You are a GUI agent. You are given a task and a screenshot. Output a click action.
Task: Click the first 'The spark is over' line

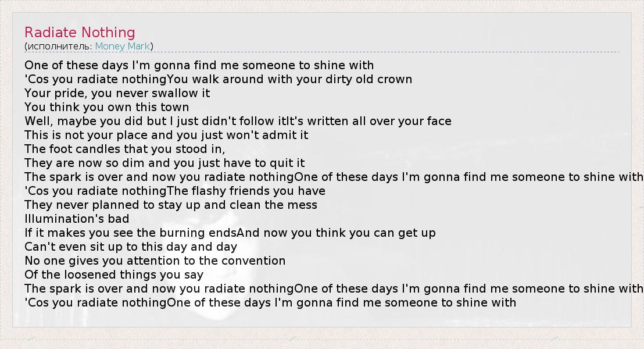tap(333, 177)
